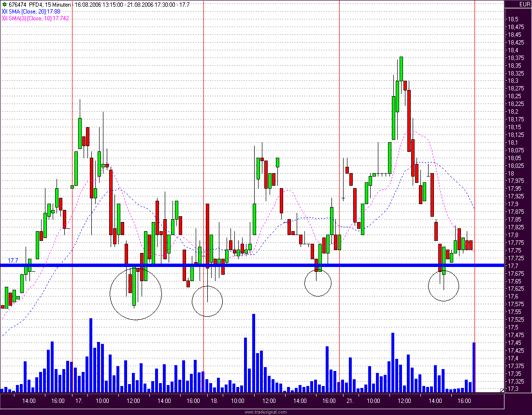Click the '18,125' price axis label

(516, 135)
